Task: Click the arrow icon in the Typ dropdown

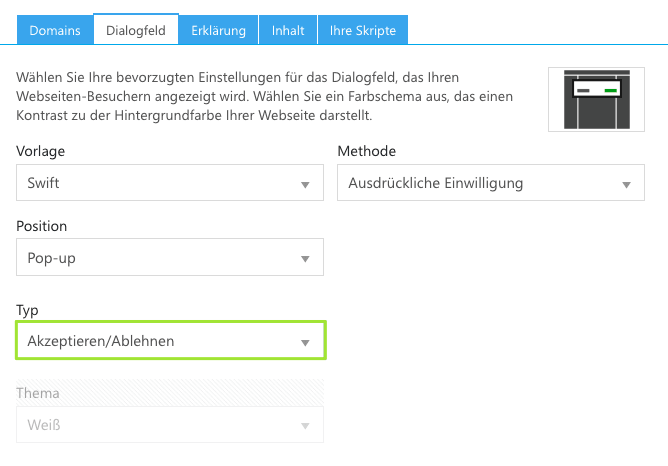Action: [x=305, y=342]
